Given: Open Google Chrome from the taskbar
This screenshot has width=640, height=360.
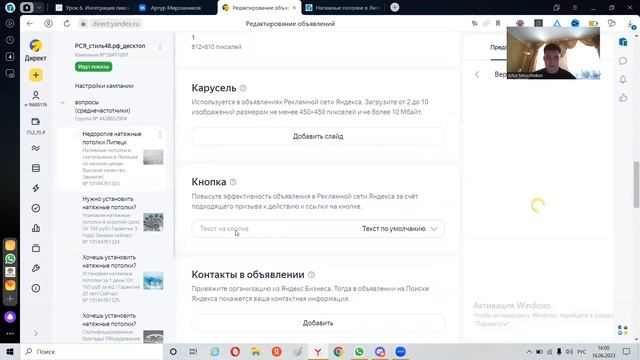Looking at the screenshot, I should (x=338, y=351).
